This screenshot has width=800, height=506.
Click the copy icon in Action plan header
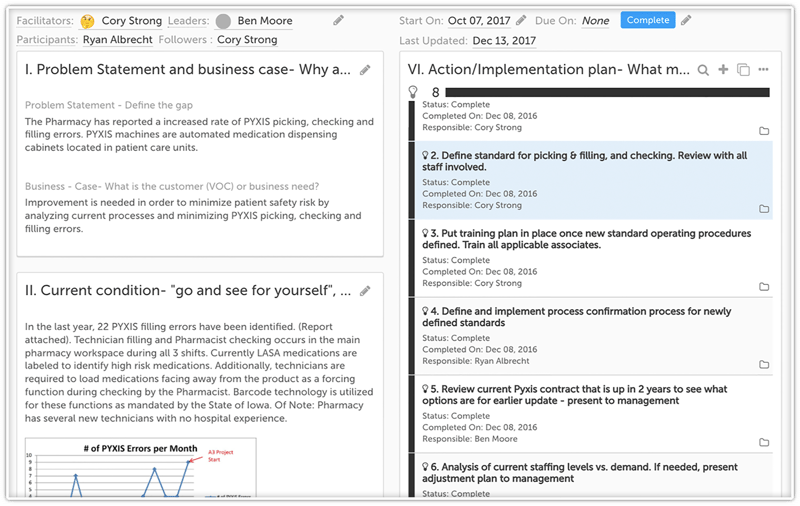coord(743,70)
